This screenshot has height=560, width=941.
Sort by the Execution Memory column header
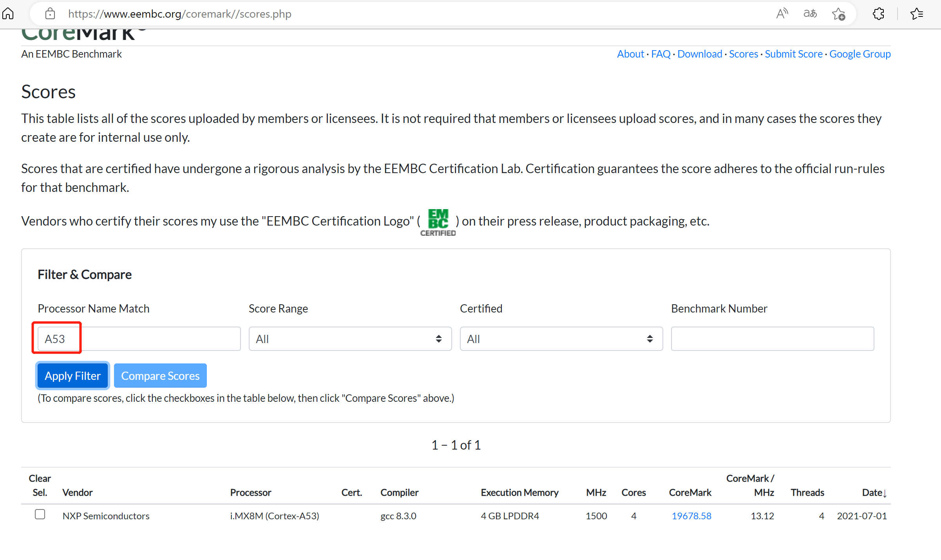(x=519, y=492)
